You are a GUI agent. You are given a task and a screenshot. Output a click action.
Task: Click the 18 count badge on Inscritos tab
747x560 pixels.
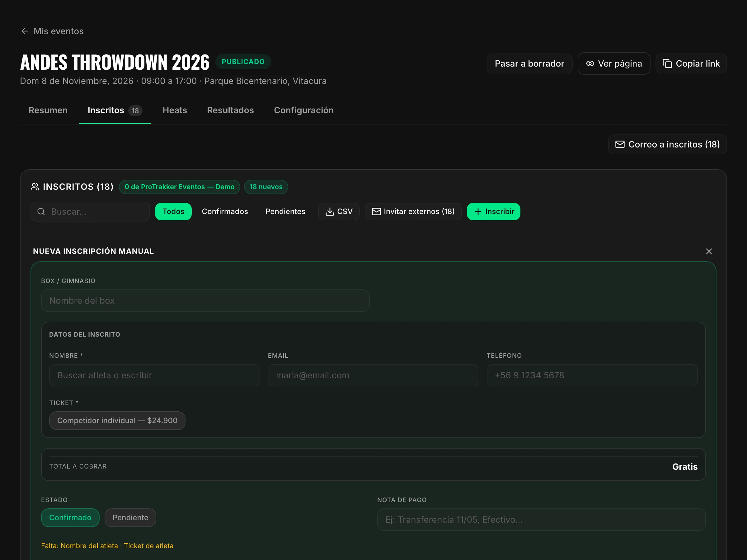tap(135, 111)
